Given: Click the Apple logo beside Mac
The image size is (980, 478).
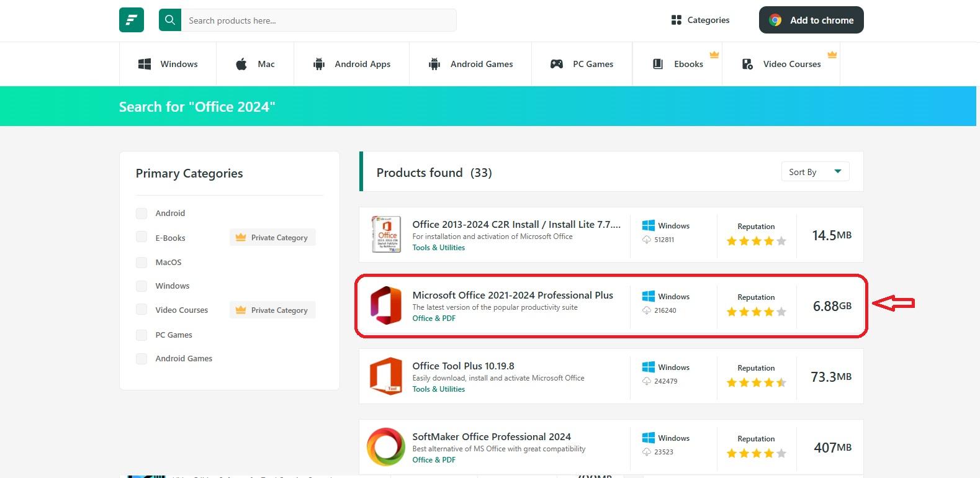Looking at the screenshot, I should click(241, 64).
